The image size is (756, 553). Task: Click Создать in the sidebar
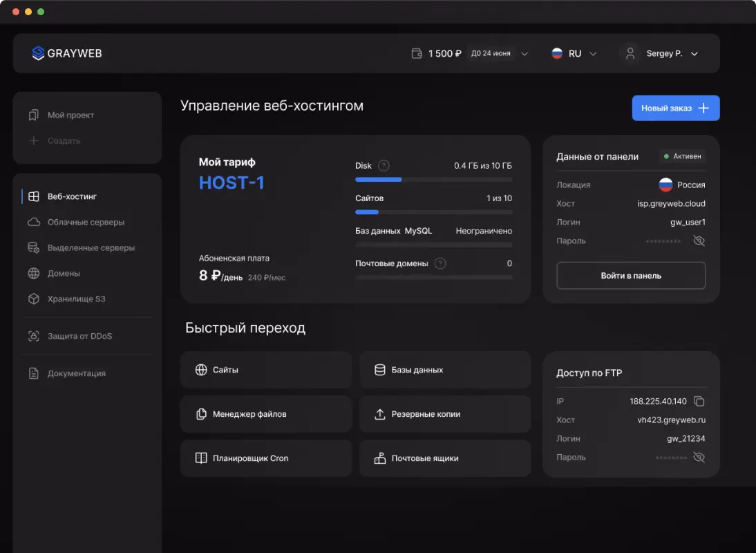[64, 141]
